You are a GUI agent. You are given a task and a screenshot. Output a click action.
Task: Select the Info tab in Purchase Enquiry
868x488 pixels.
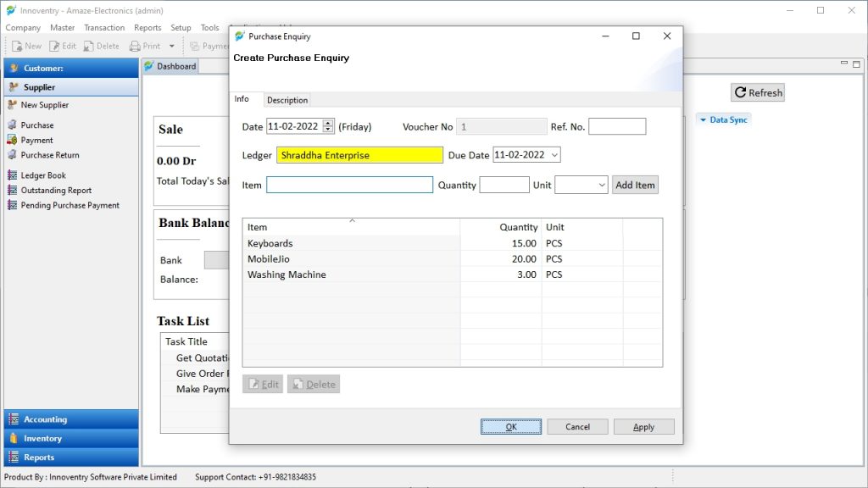[x=242, y=99]
